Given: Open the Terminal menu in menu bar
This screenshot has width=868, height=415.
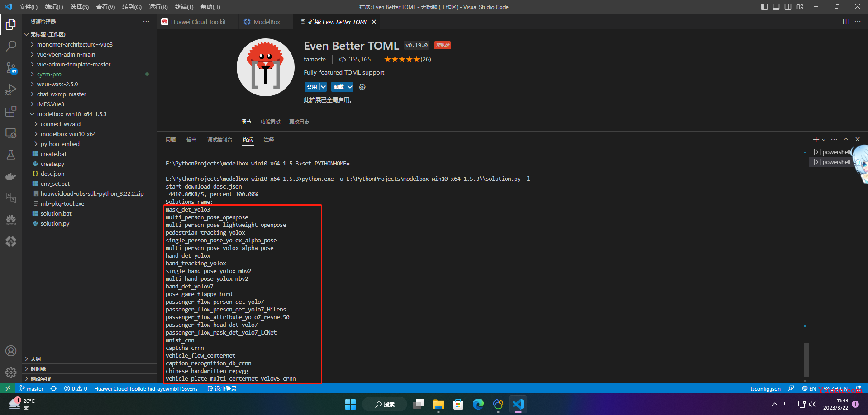Looking at the screenshot, I should point(184,7).
